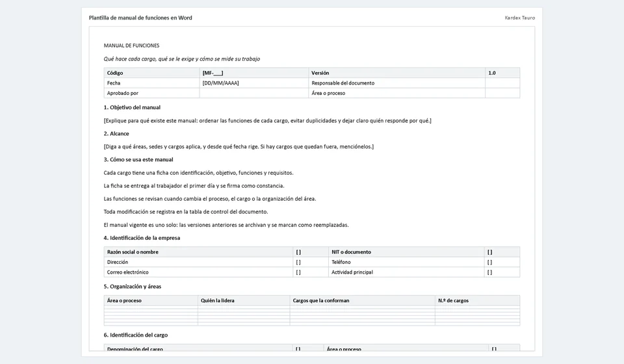
Task: Click the line 'La ficha se entrega al trabajador...'
Action: [x=194, y=186]
